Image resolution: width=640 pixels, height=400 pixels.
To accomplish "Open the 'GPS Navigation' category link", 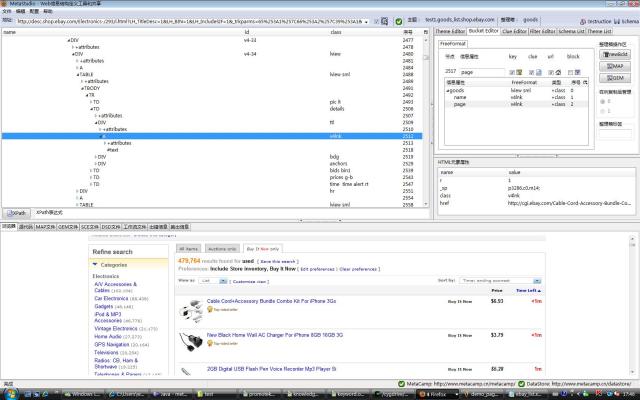I will [111, 345].
